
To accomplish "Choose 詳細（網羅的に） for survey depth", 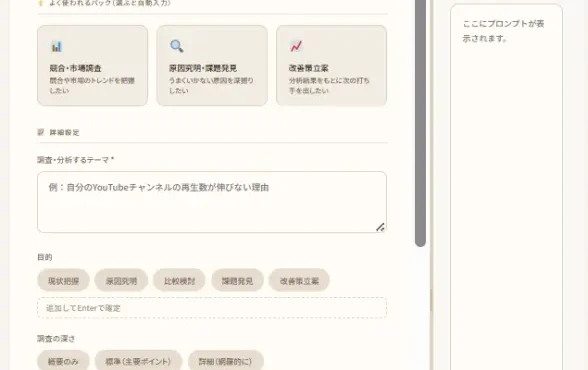I will (226, 361).
